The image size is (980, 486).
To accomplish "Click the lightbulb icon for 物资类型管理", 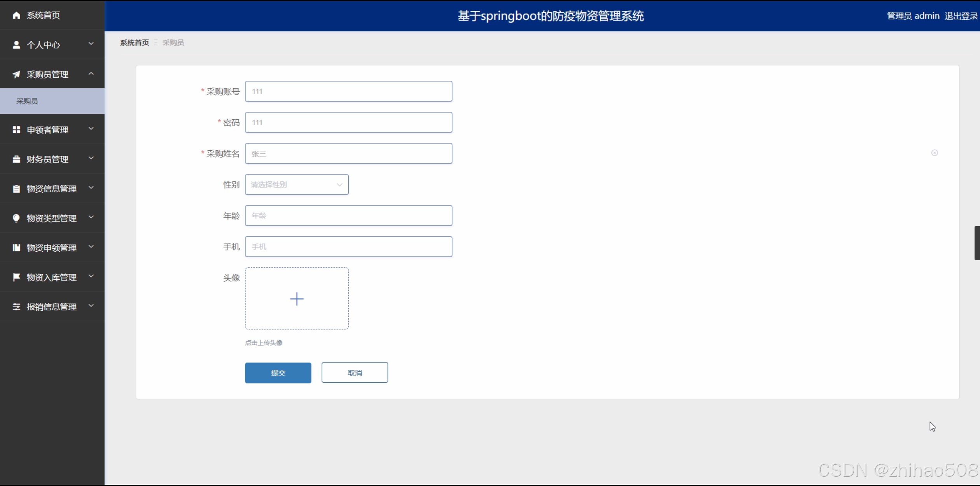I will pyautogui.click(x=16, y=218).
